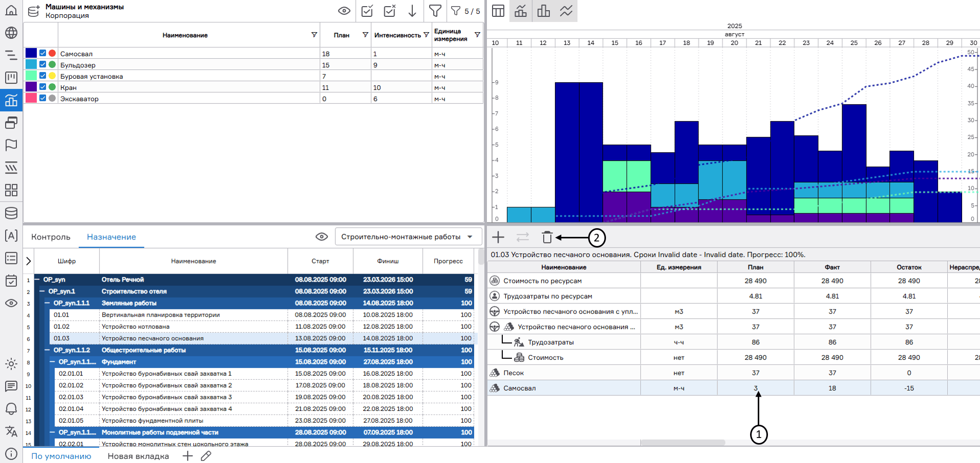Toggle checkbox for Экскаватор resource

point(43,98)
